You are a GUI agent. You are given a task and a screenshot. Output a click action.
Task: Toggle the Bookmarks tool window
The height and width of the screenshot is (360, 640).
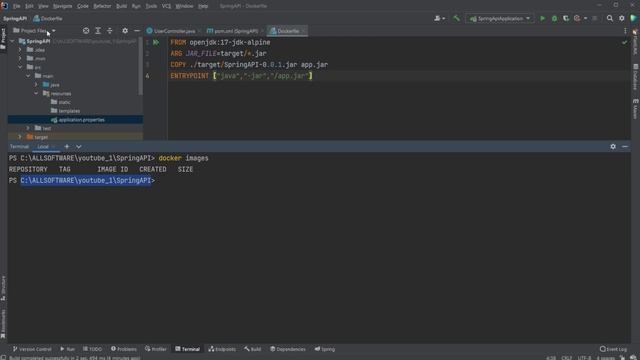click(x=3, y=324)
